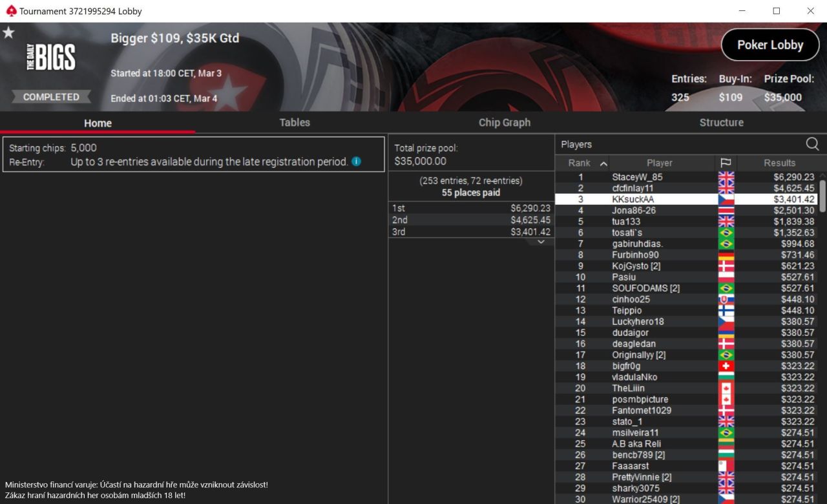Click the PokerStars spade logo in title bar

coord(10,11)
